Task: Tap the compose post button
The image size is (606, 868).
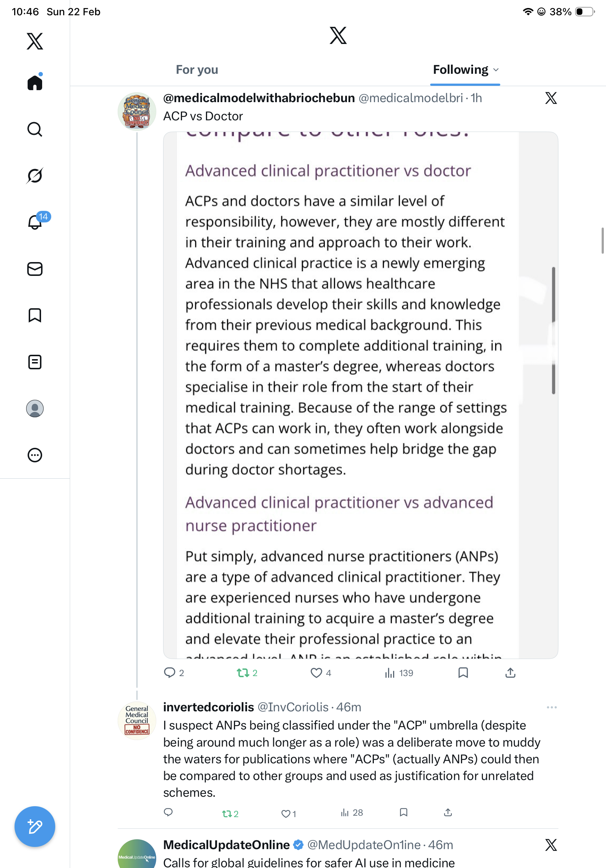Action: click(x=35, y=827)
